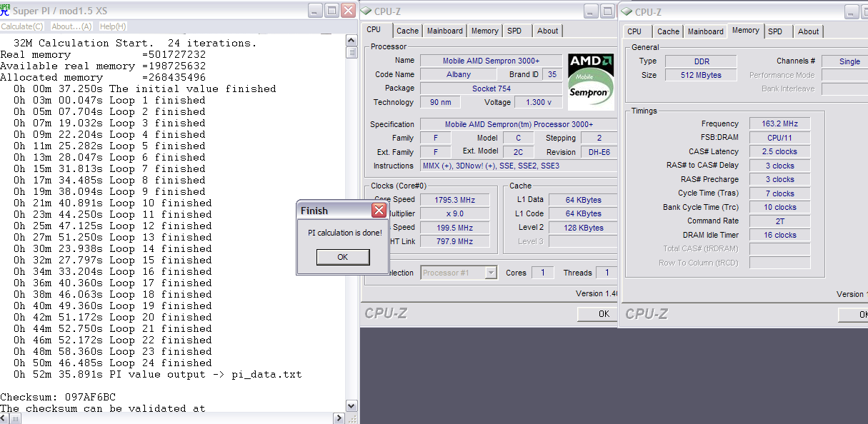This screenshot has width=868, height=424.
Task: Click the L1 Data cache value 64 KBytes
Action: pyautogui.click(x=583, y=200)
